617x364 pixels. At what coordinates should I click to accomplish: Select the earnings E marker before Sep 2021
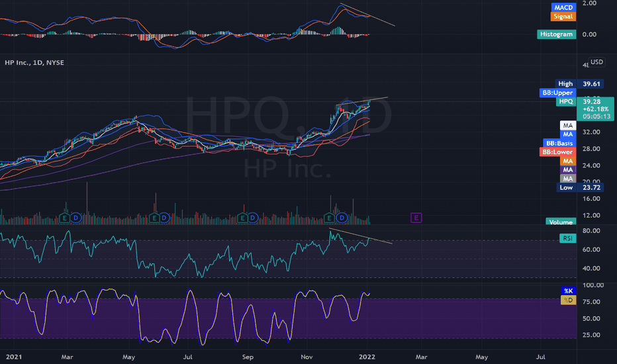click(x=242, y=218)
